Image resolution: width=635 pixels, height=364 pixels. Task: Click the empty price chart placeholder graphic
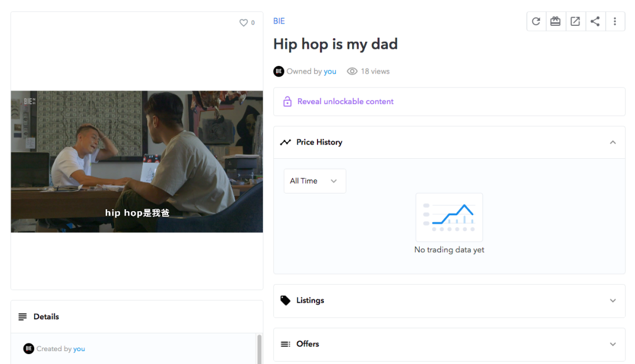(449, 218)
